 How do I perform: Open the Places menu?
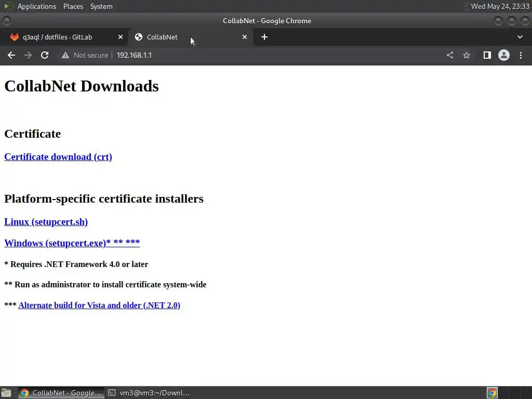73,6
